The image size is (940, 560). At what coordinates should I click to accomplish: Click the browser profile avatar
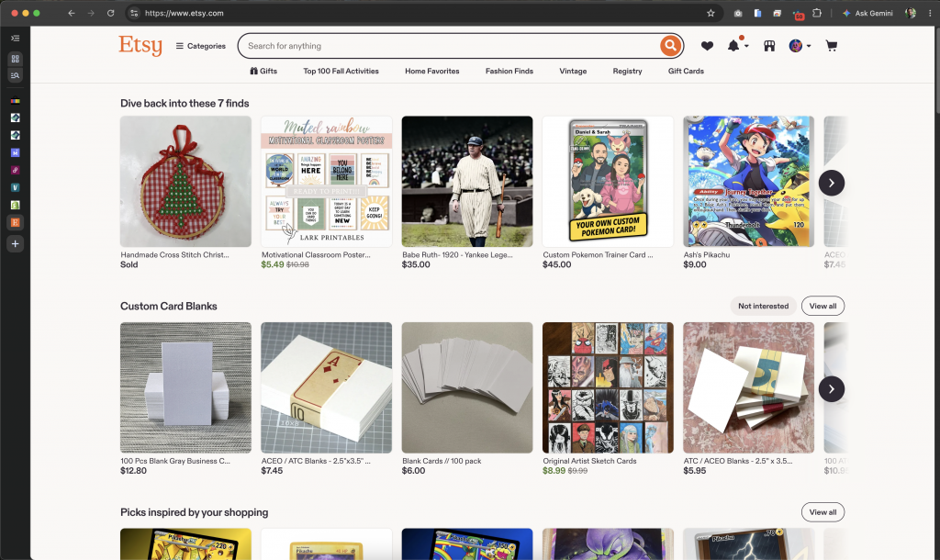point(911,13)
